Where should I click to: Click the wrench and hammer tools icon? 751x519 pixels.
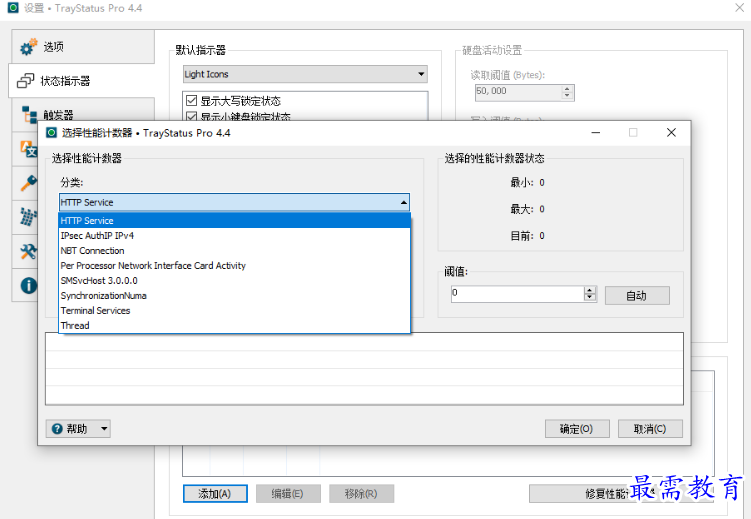[x=28, y=251]
